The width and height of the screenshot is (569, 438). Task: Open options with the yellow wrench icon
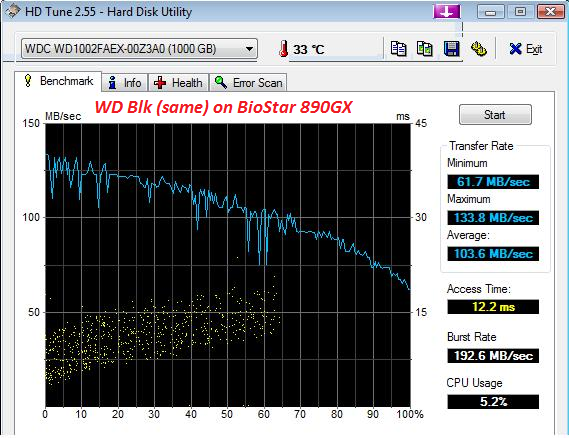pos(479,49)
